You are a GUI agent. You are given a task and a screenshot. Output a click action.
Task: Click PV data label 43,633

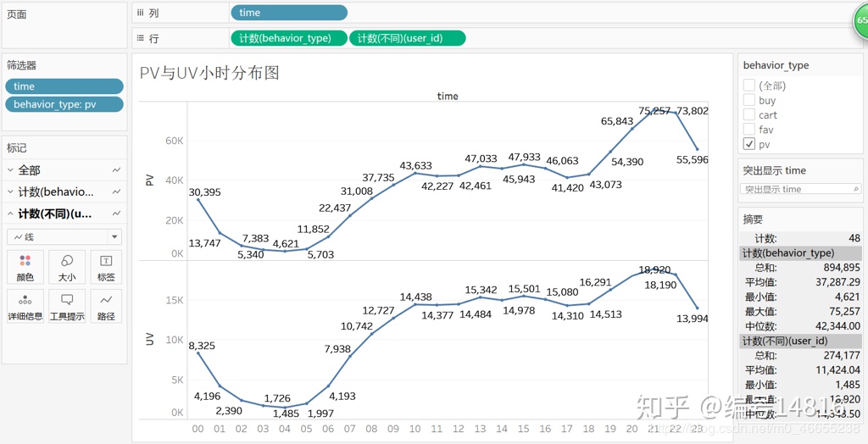pyautogui.click(x=414, y=165)
